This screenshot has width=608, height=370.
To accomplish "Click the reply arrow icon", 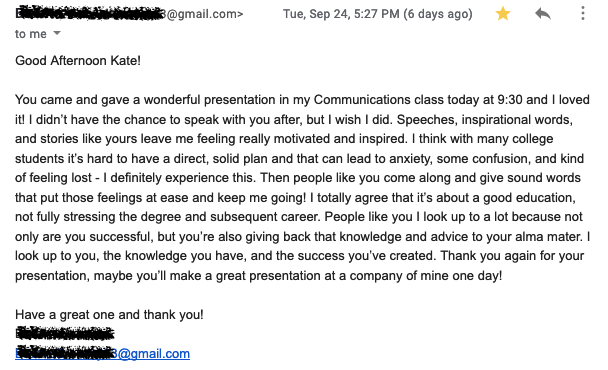I will pos(543,14).
